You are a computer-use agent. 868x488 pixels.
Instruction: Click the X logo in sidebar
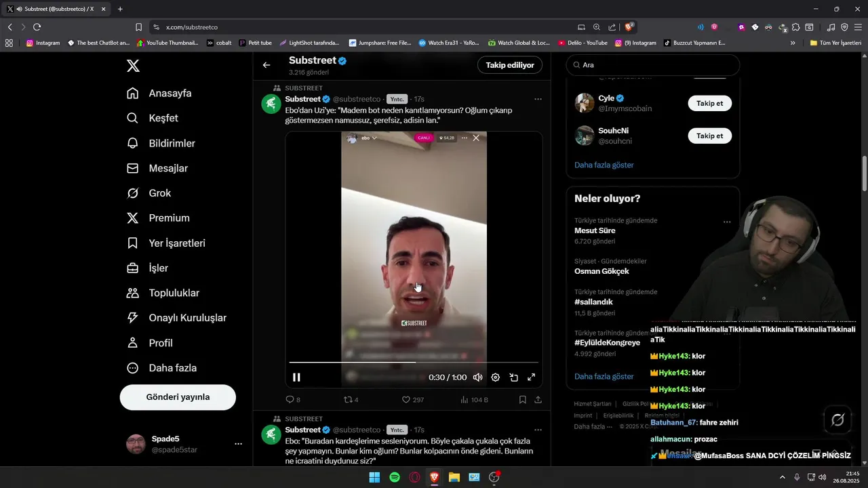click(x=133, y=66)
